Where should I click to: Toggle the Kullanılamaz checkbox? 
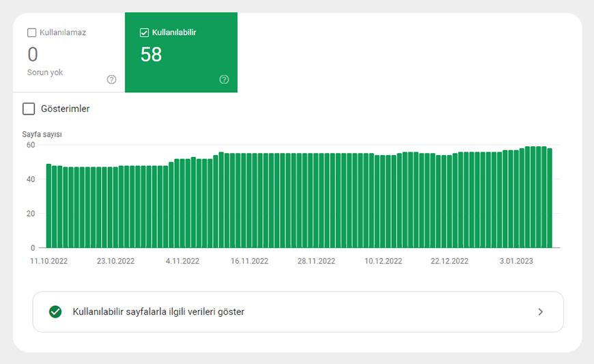click(x=32, y=32)
